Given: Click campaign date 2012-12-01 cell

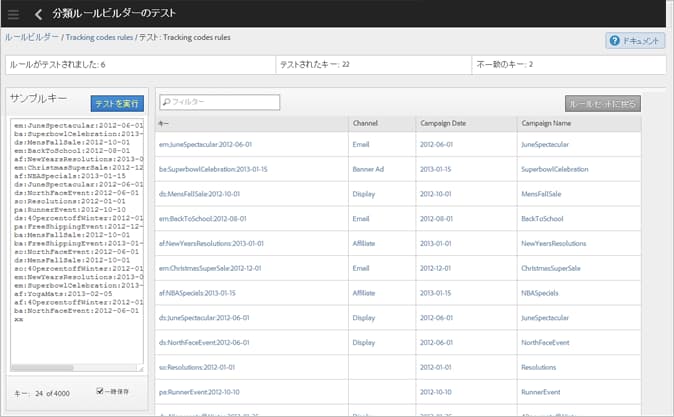Looking at the screenshot, I should click(x=435, y=268).
